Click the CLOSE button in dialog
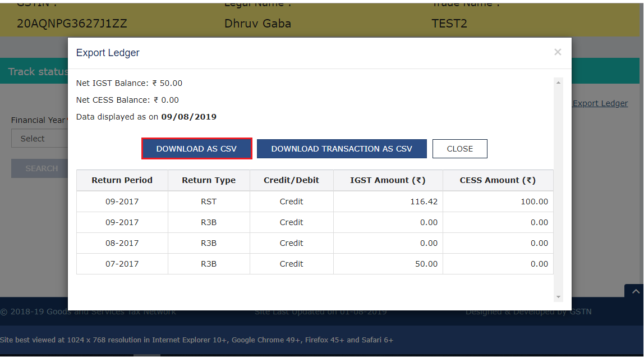 tap(459, 149)
